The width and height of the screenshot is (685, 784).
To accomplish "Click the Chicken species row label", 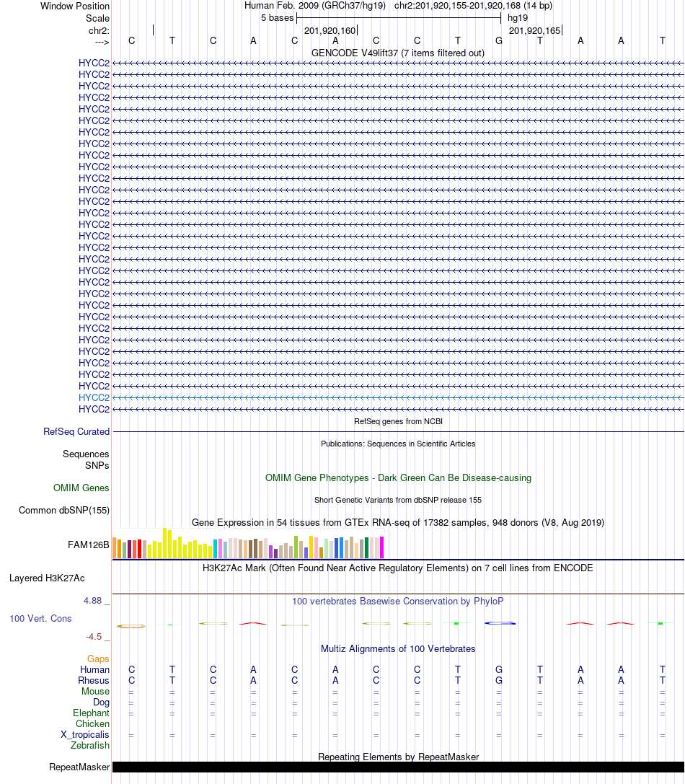I will click(x=92, y=723).
